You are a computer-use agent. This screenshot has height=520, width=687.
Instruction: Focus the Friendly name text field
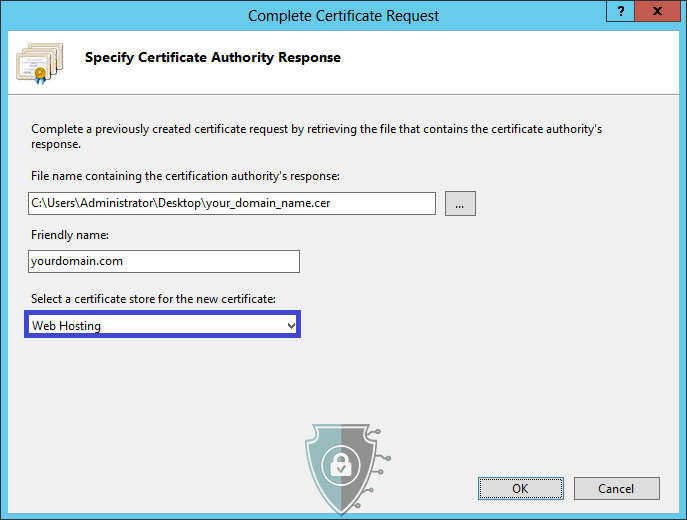164,261
